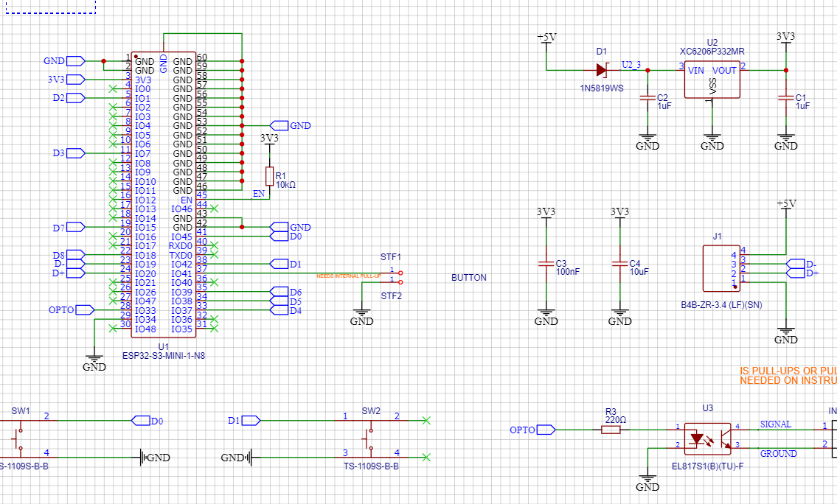
Task: Select the C4 10uF capacitor symbol
Action: point(620,263)
